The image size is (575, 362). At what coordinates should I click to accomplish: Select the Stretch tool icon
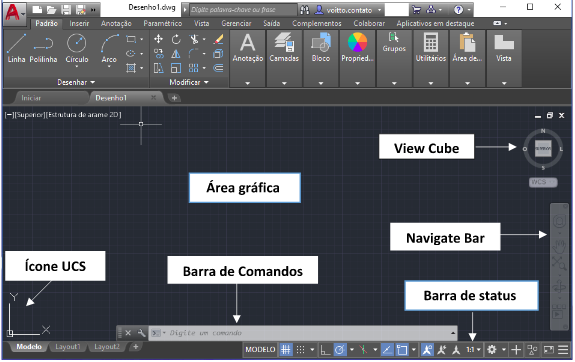(x=158, y=68)
